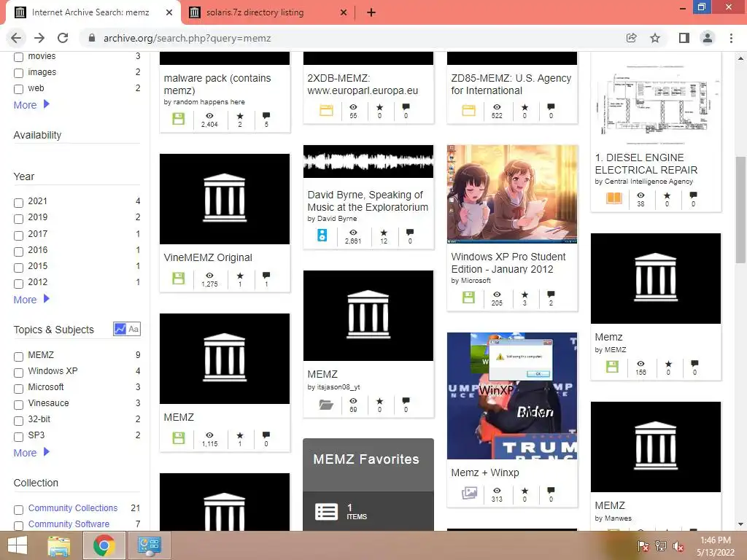The width and height of the screenshot is (747, 560).
Task: Open the Control Panel taskbar icon
Action: pyautogui.click(x=149, y=545)
